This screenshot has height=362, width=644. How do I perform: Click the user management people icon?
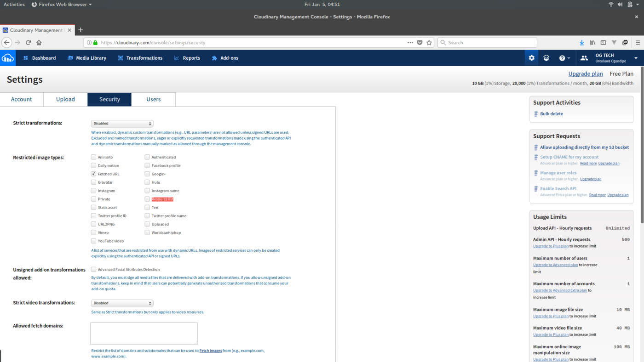[x=584, y=58]
